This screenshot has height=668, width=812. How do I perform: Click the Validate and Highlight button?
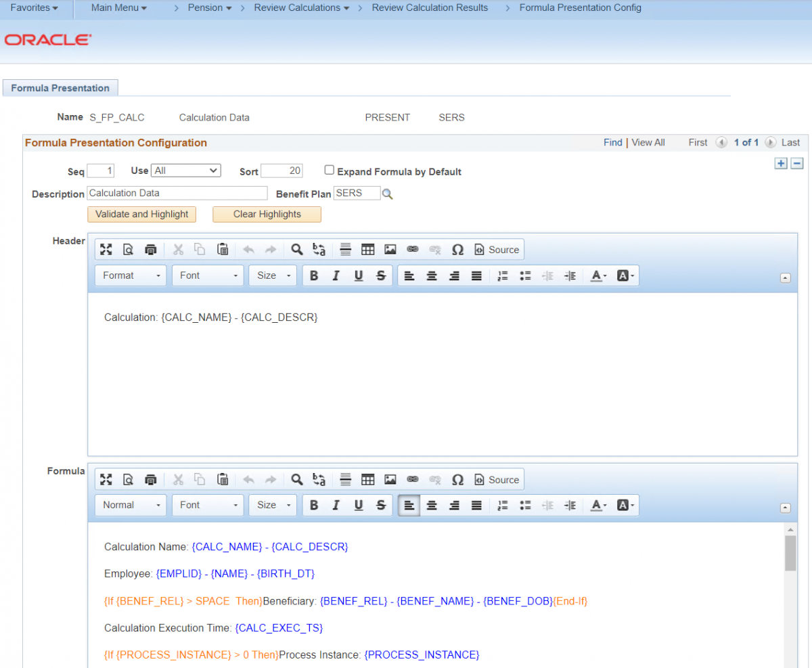pyautogui.click(x=141, y=214)
